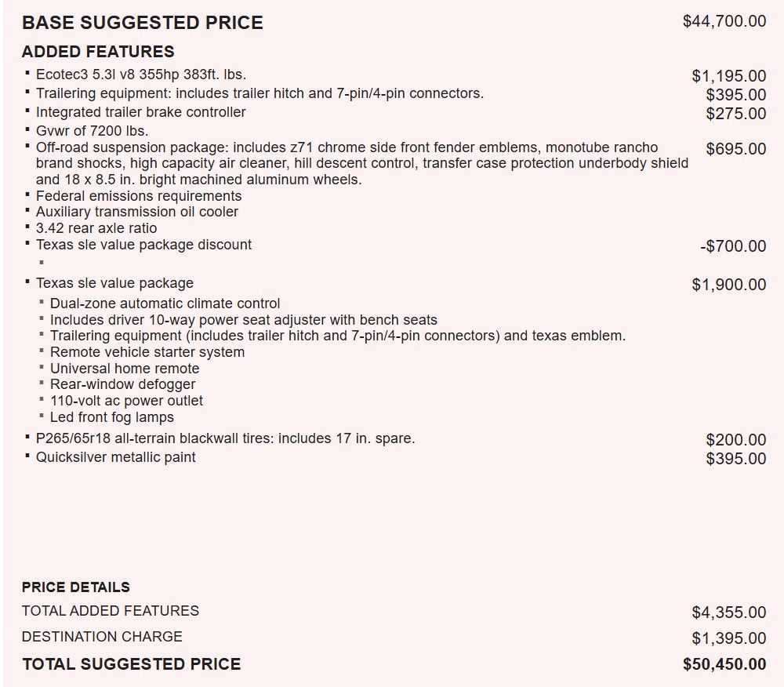Select the $50,450.00 total suggested price

pos(724,664)
